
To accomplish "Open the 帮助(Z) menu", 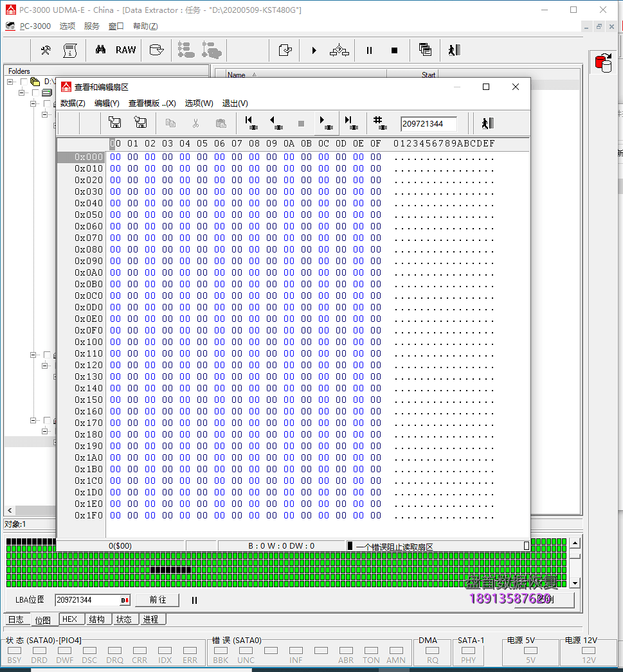I will pyautogui.click(x=145, y=26).
